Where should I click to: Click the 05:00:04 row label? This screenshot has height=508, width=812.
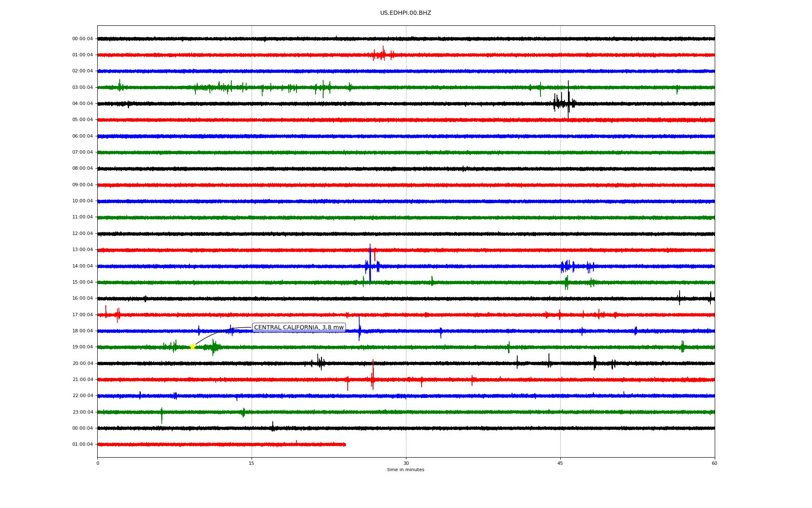click(82, 120)
